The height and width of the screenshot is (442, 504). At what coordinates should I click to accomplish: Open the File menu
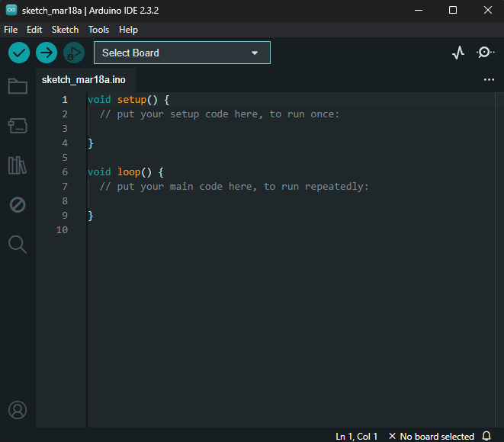pyautogui.click(x=11, y=30)
